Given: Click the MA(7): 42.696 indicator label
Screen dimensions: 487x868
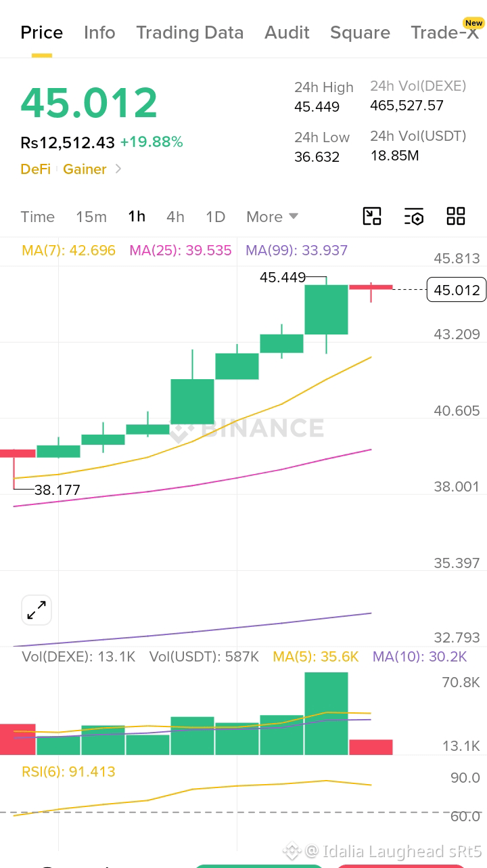Looking at the screenshot, I should [68, 251].
